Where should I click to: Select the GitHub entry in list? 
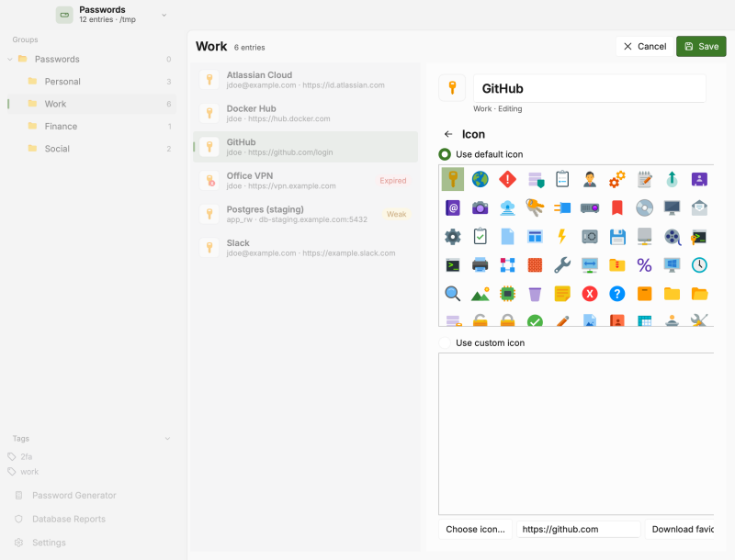[306, 147]
